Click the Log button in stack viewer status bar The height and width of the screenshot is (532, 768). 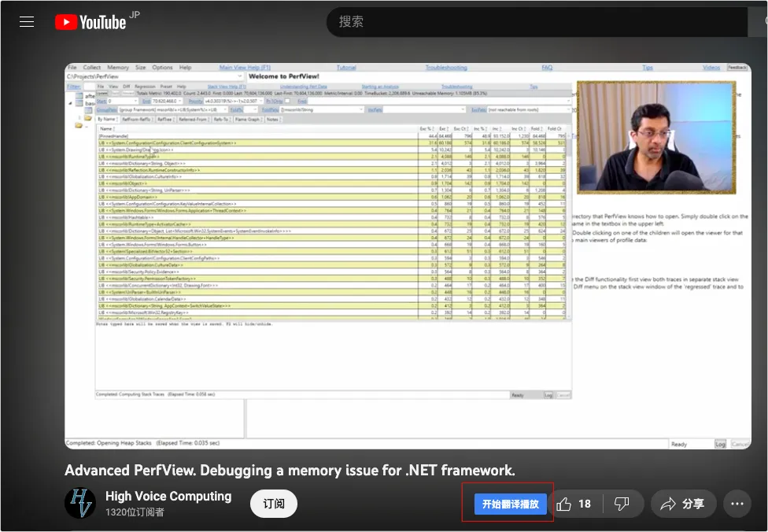click(x=548, y=395)
